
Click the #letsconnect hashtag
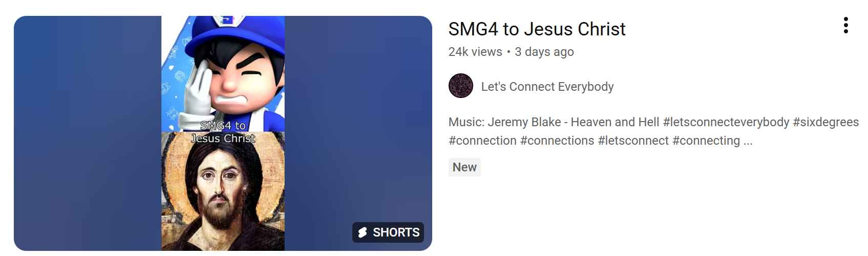(x=633, y=141)
